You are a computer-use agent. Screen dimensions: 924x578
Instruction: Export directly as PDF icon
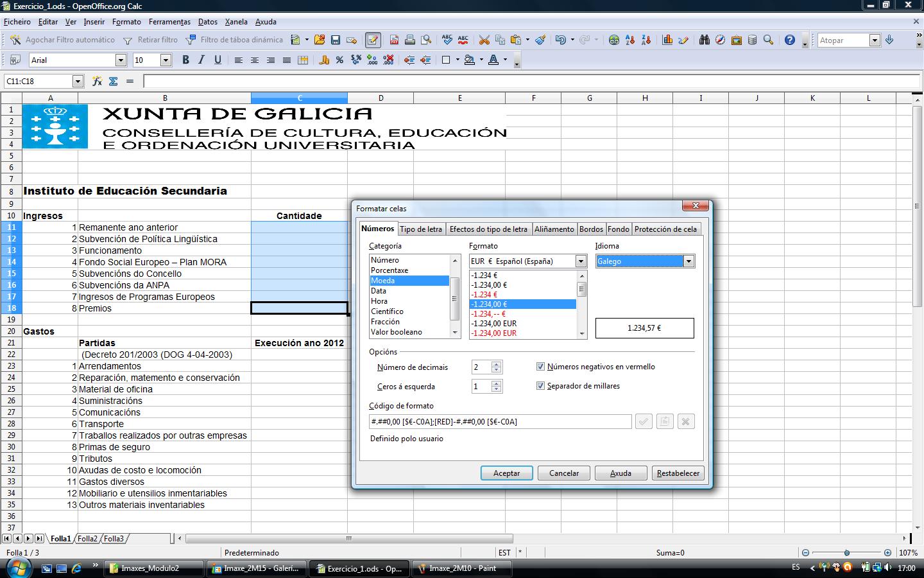pyautogui.click(x=394, y=40)
